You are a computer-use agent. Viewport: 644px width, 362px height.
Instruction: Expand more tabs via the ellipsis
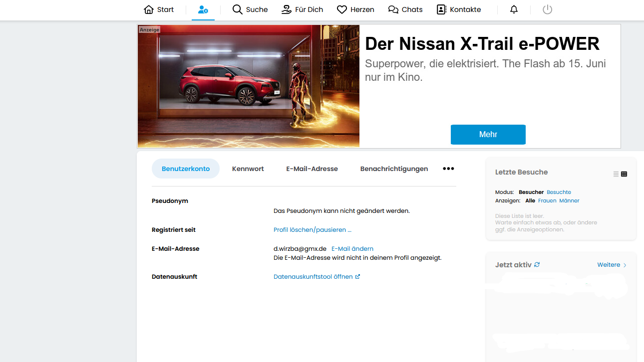(448, 169)
